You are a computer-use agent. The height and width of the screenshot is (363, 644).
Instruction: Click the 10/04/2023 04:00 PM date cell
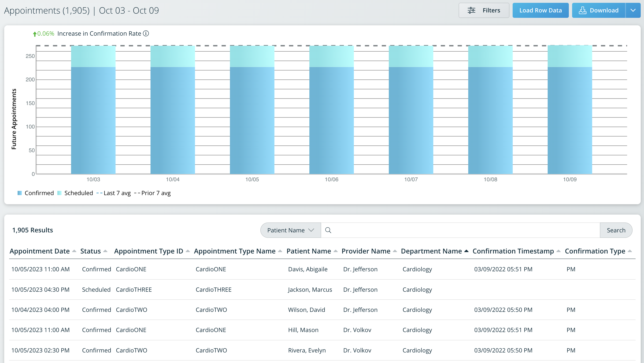point(41,310)
